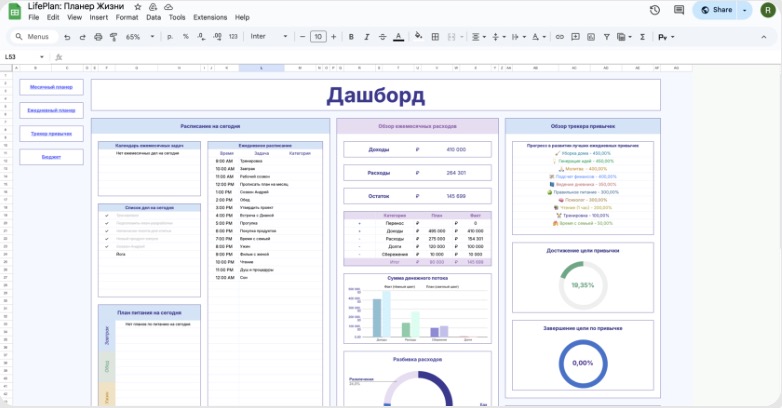Open the vertical align dropdown
The height and width of the screenshot is (408, 782).
[x=498, y=37]
